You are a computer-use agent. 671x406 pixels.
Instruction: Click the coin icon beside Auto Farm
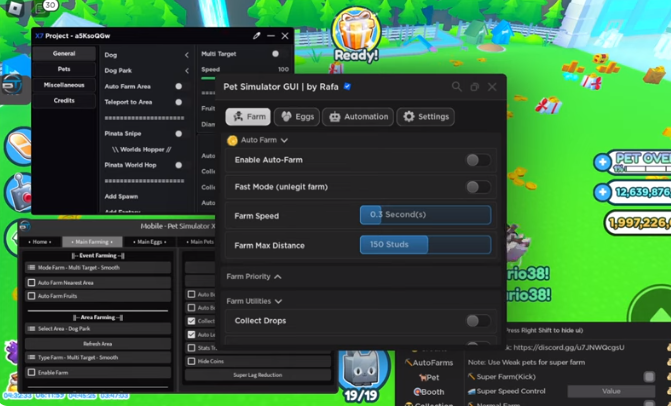click(232, 140)
